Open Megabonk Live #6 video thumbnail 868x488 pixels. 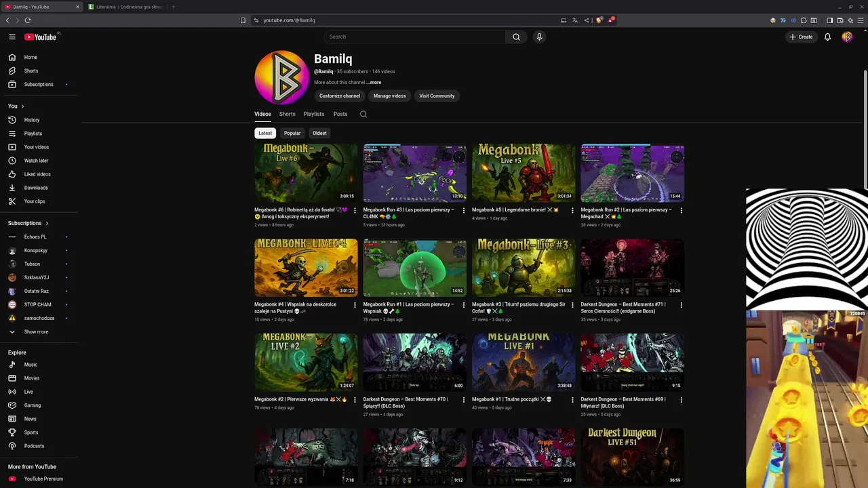(x=306, y=173)
